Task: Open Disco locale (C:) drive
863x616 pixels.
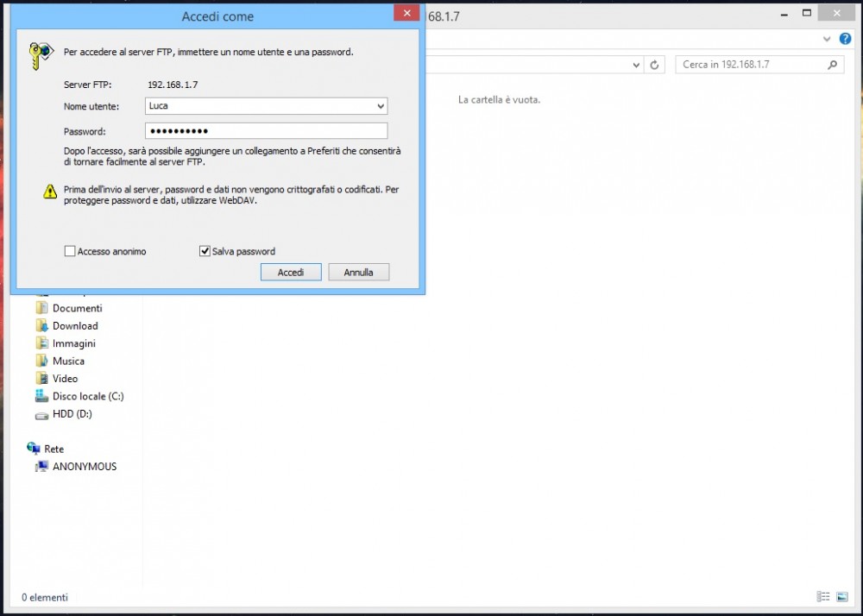Action: (88, 396)
